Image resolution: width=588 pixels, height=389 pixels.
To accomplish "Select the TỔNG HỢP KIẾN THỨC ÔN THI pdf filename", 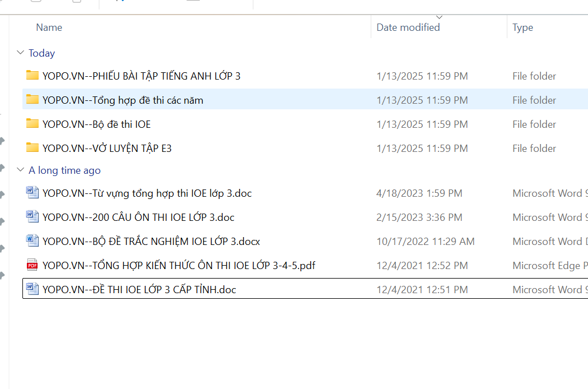I will [x=179, y=266].
